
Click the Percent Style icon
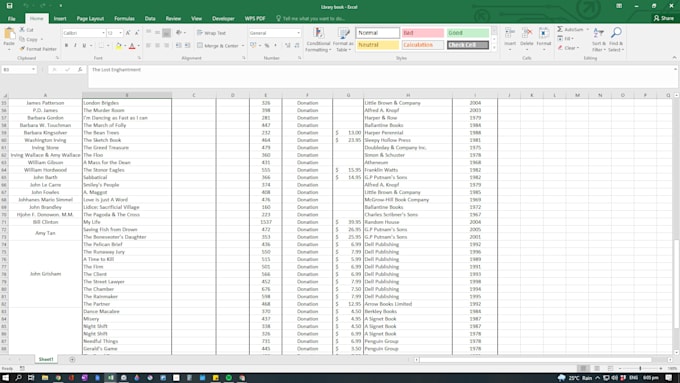point(267,46)
